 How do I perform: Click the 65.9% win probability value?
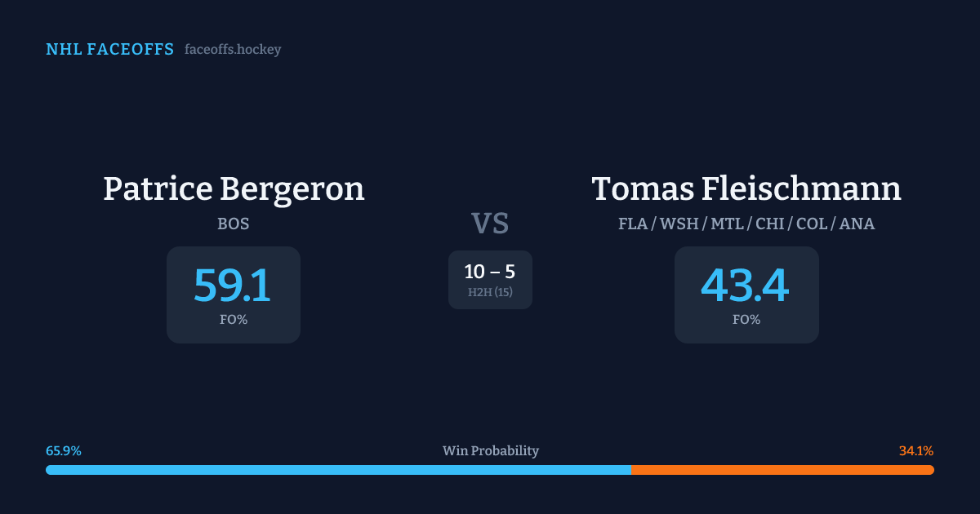pyautogui.click(x=64, y=451)
